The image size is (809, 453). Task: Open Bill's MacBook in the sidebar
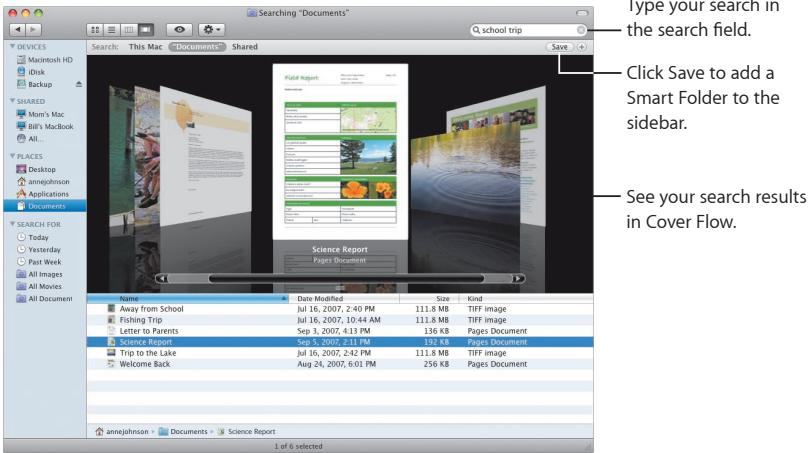(x=45, y=126)
